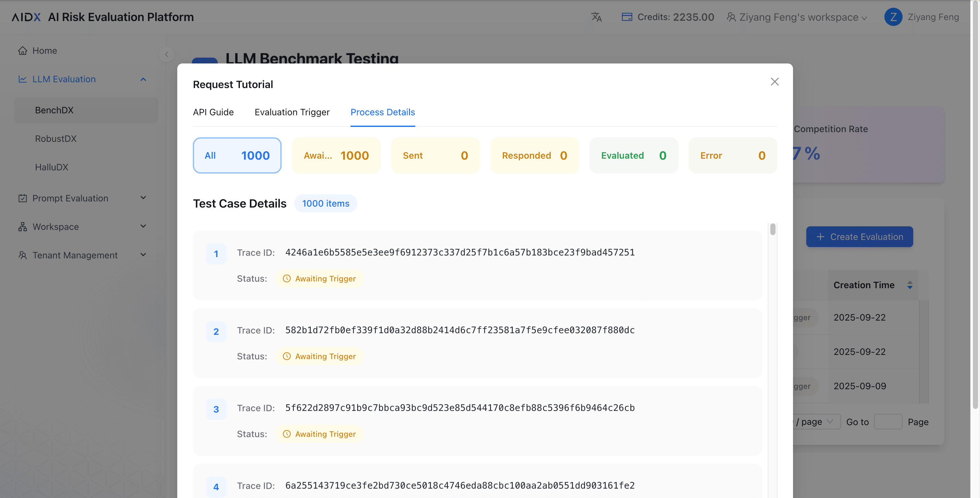Viewport: 980px width, 498px height.
Task: Click the AIDX logo
Action: [x=26, y=17]
